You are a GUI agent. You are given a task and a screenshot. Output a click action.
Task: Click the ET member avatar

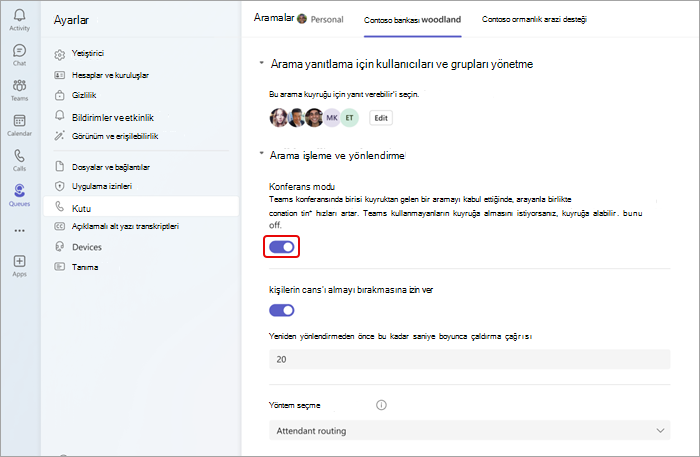[x=350, y=118]
